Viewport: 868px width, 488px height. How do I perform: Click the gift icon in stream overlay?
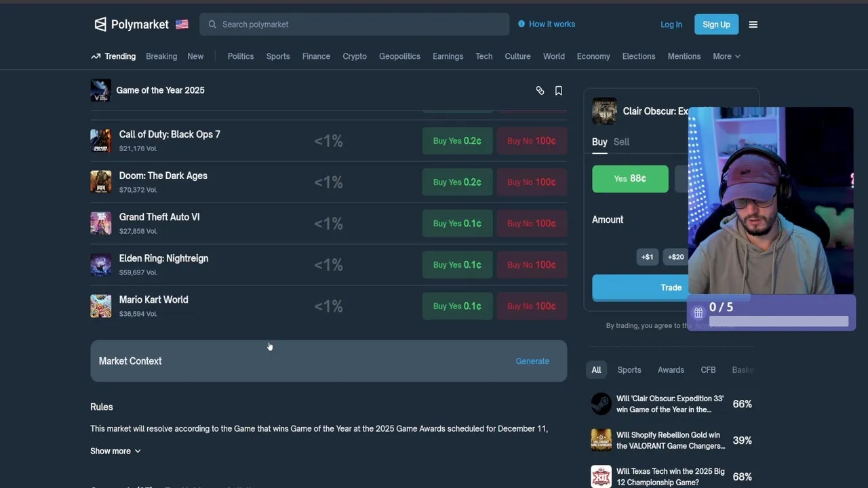698,312
